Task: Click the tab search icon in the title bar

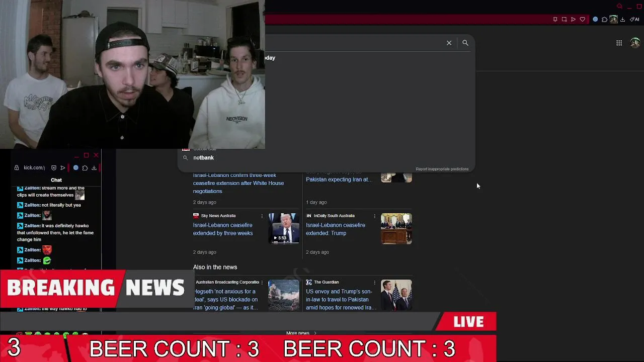Action: tap(619, 7)
